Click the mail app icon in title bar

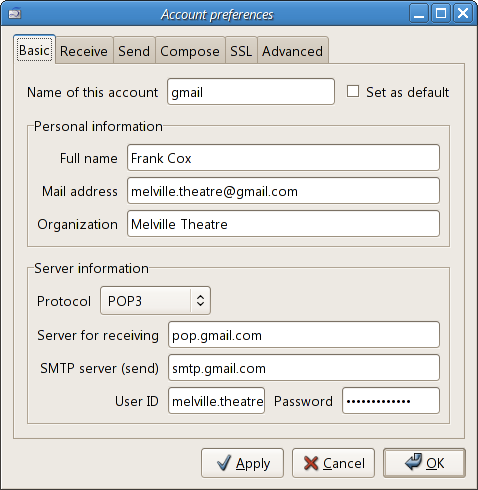15,14
